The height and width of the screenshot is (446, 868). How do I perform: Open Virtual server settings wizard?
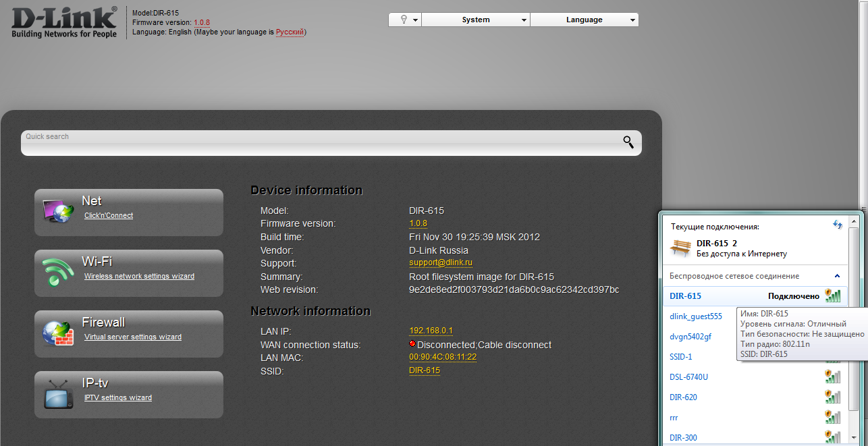pos(133,337)
